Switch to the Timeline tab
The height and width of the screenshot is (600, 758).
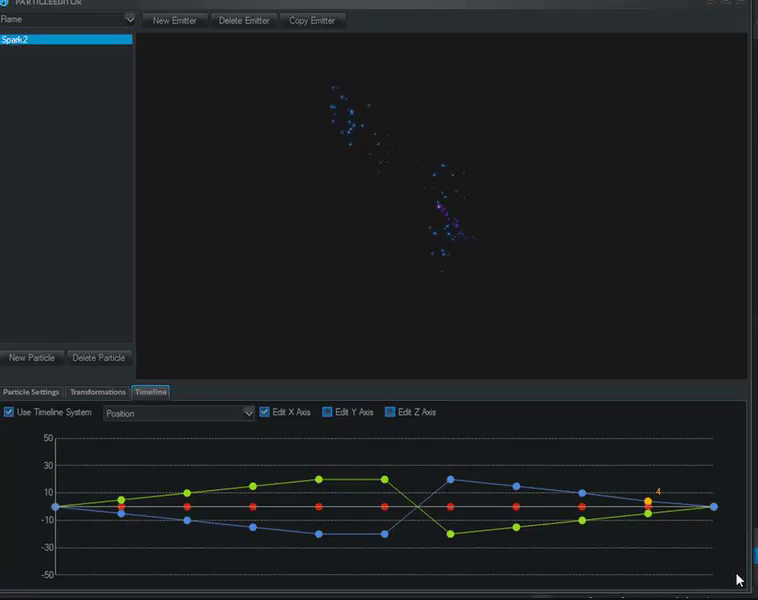coord(151,392)
